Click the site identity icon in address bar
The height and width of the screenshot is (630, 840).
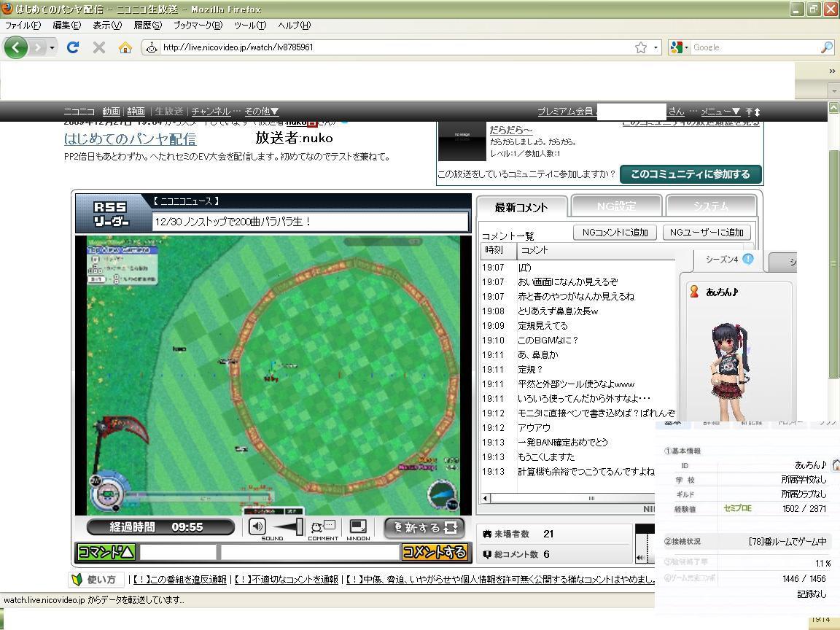(x=151, y=47)
